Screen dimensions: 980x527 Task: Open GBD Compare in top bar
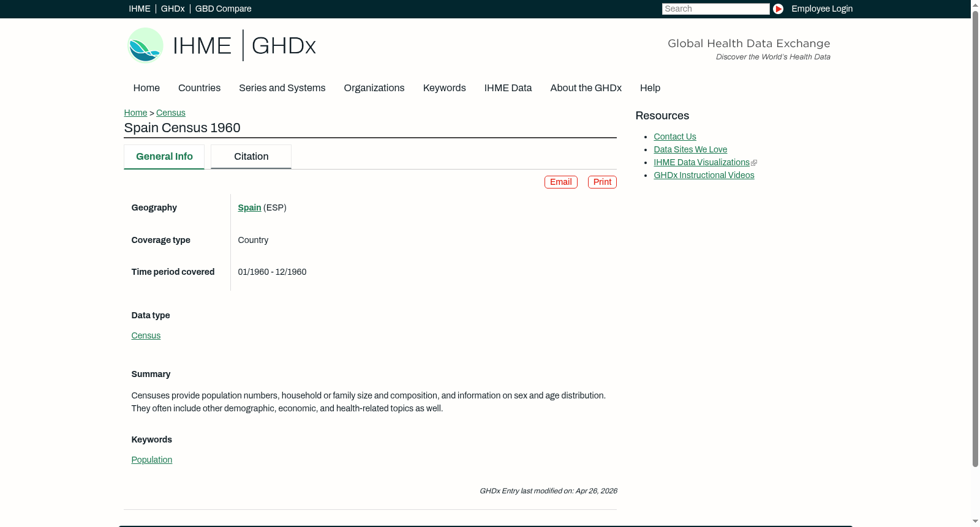click(223, 9)
